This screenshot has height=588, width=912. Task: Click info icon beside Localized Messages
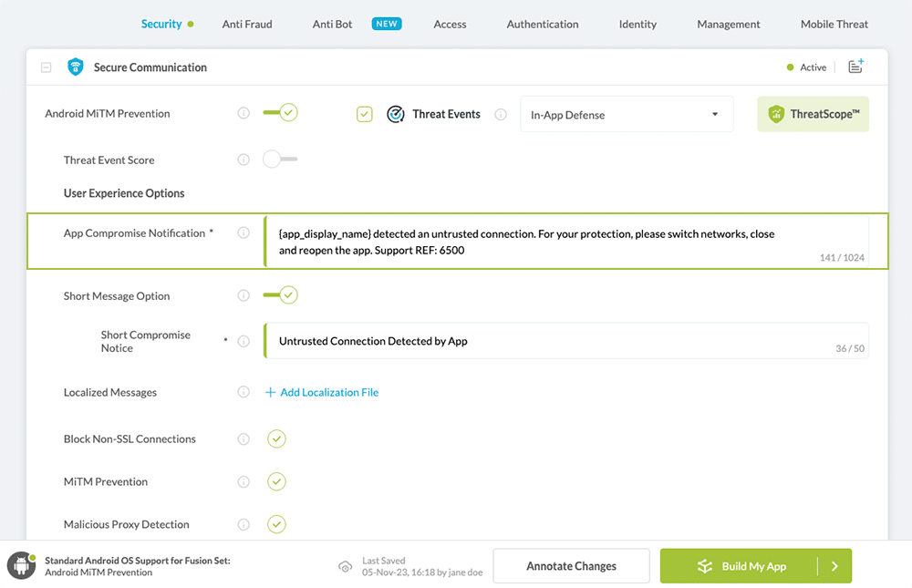pos(244,393)
